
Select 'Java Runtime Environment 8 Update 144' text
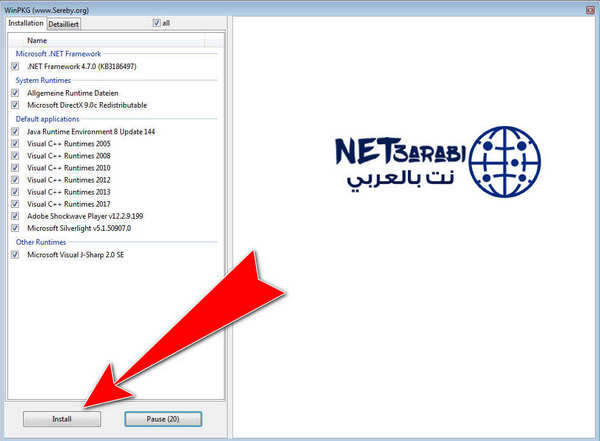point(91,132)
